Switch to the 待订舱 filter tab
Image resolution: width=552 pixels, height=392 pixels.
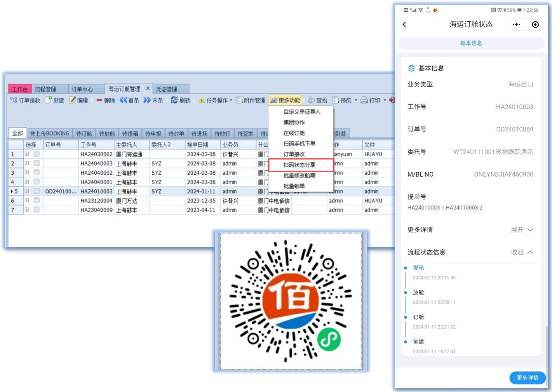tap(84, 134)
